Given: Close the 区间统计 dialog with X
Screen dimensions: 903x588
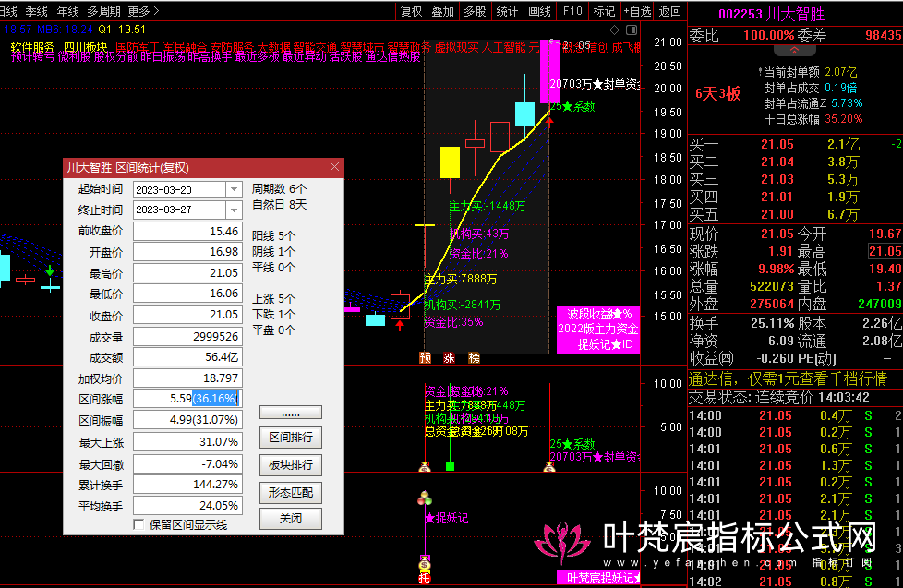Looking at the screenshot, I should click(334, 167).
